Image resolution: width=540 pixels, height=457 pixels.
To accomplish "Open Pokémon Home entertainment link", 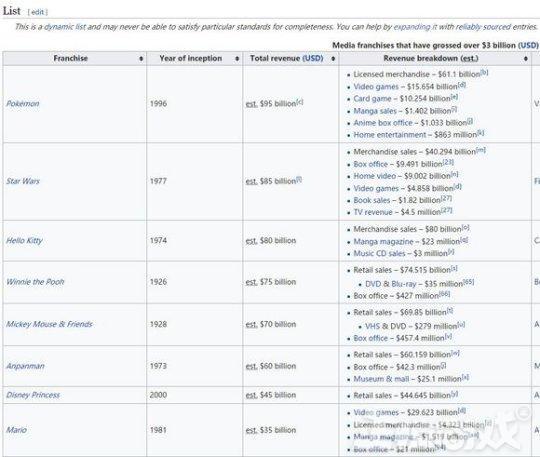I will [x=390, y=135].
